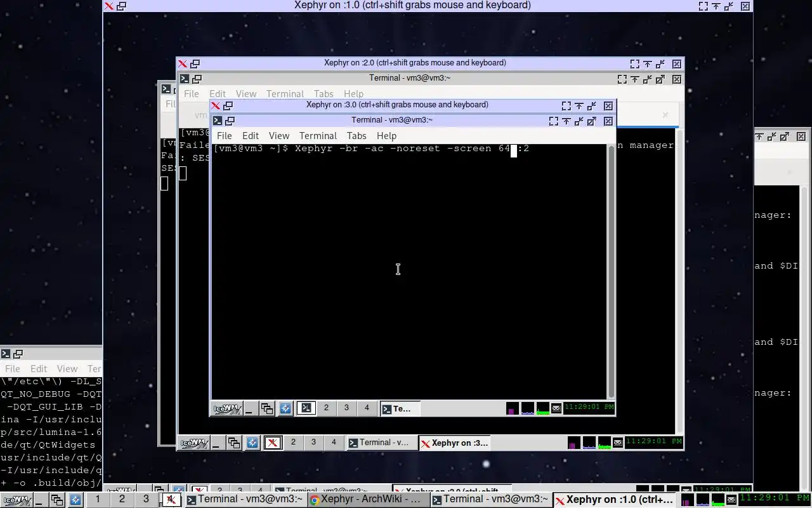
Task: Click the Xephyr :2.0 terminal's vertical scrollbar
Action: click(679, 281)
